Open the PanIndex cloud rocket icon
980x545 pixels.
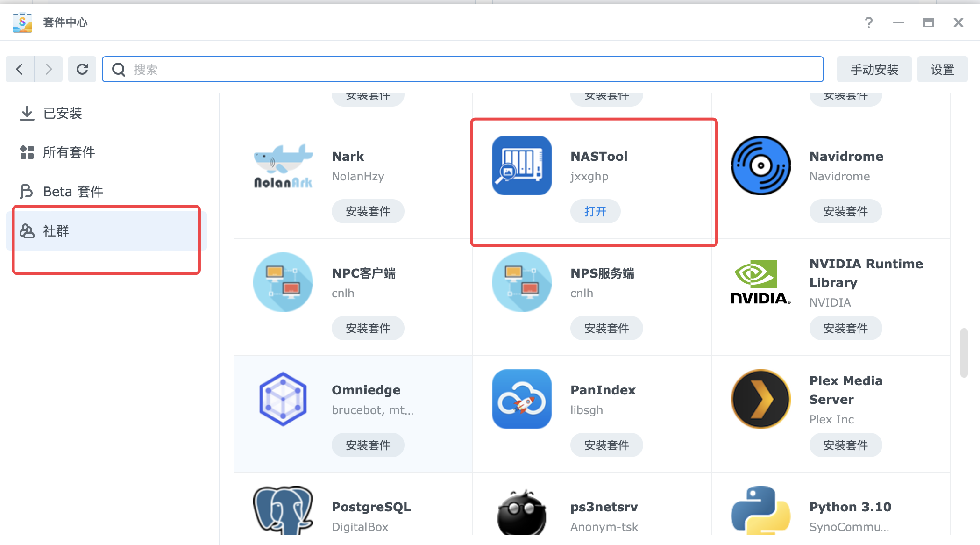tap(521, 399)
